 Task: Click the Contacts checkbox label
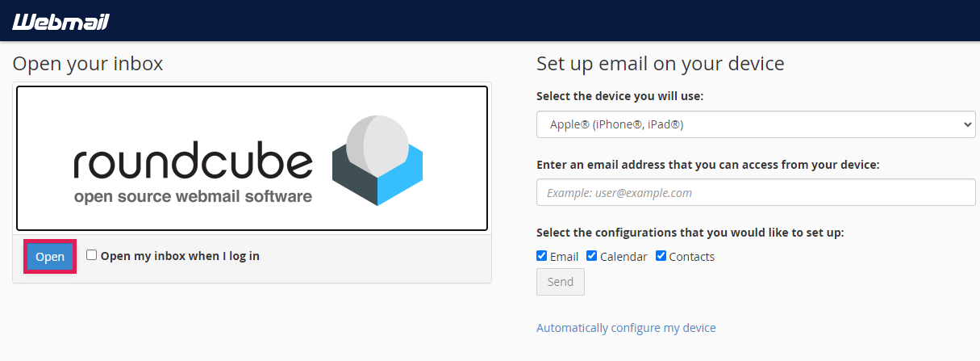coord(692,257)
